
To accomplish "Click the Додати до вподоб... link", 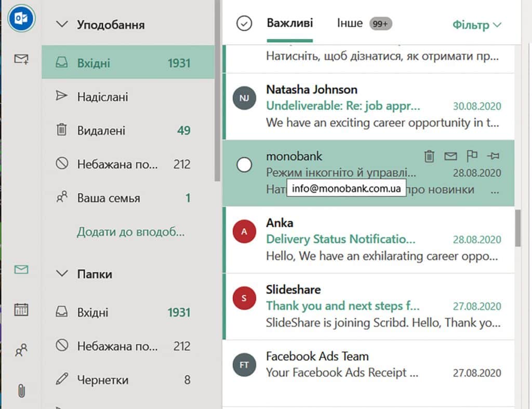I will click(x=130, y=232).
